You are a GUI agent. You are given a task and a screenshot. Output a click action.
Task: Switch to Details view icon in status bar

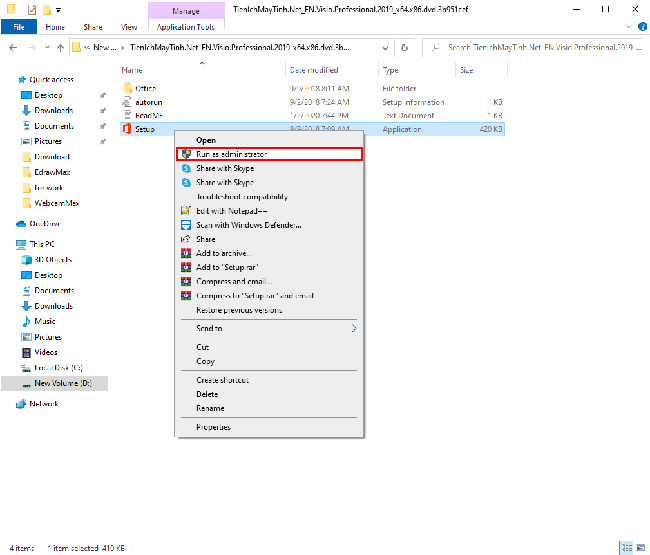(x=627, y=548)
